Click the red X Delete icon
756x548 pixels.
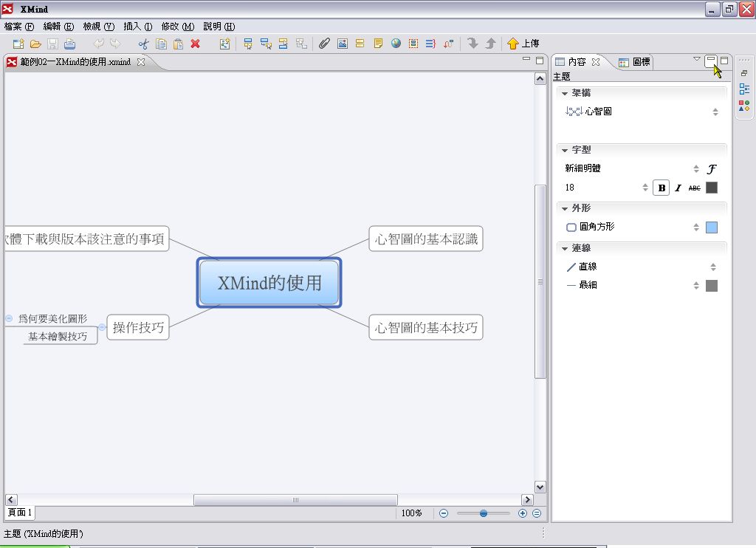[x=195, y=44]
